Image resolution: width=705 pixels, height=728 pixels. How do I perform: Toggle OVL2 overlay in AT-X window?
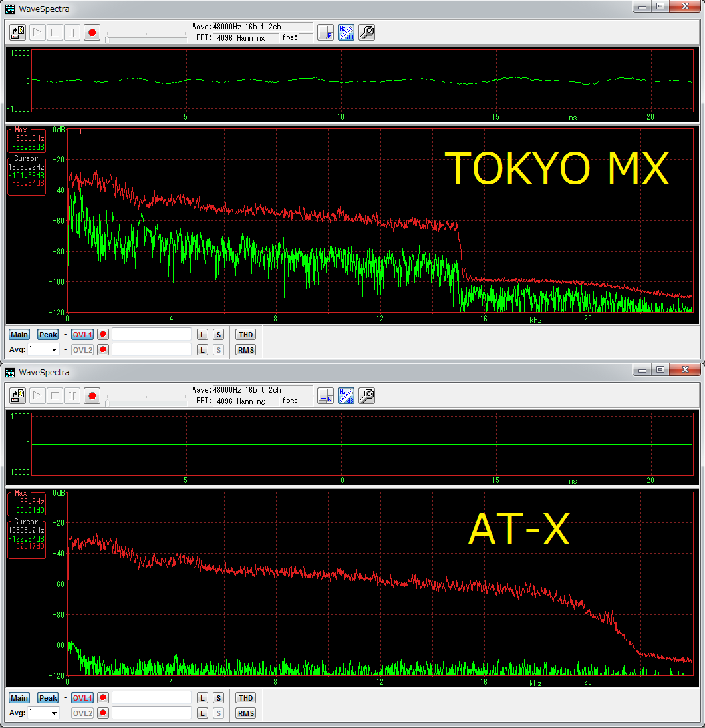[82, 713]
